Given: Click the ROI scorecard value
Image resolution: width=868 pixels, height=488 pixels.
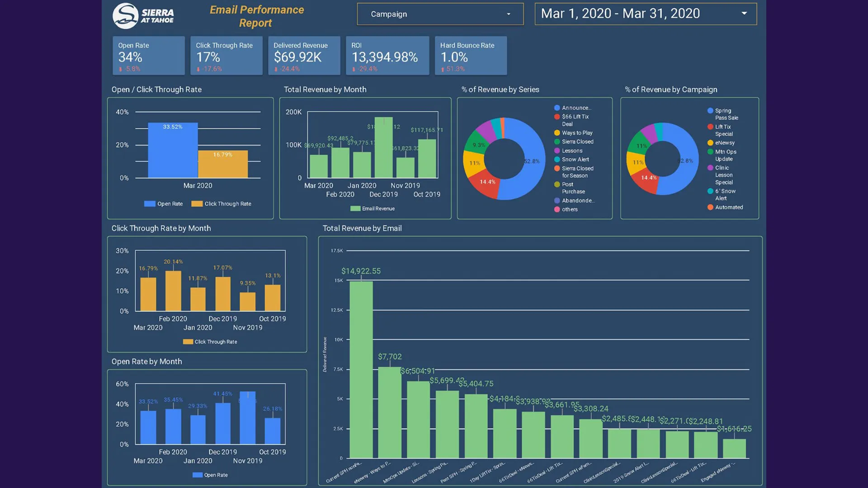Looking at the screenshot, I should click(385, 57).
